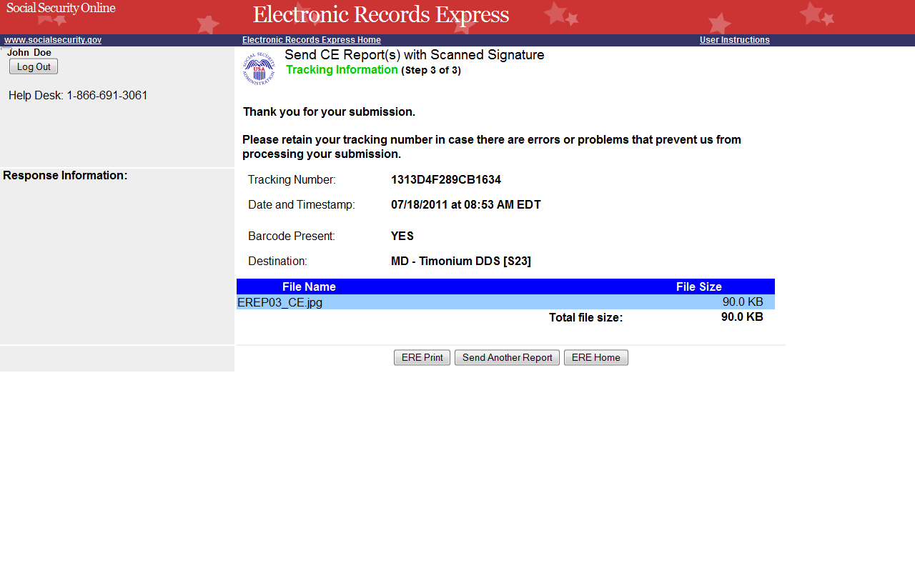Print the ERE tracking page
Image resolution: width=915 pixels, height=588 pixels.
coord(422,358)
